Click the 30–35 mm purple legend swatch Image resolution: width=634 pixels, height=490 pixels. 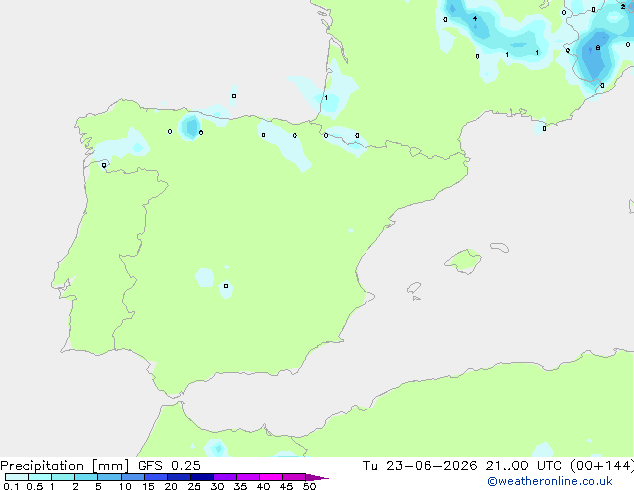[x=224, y=477]
